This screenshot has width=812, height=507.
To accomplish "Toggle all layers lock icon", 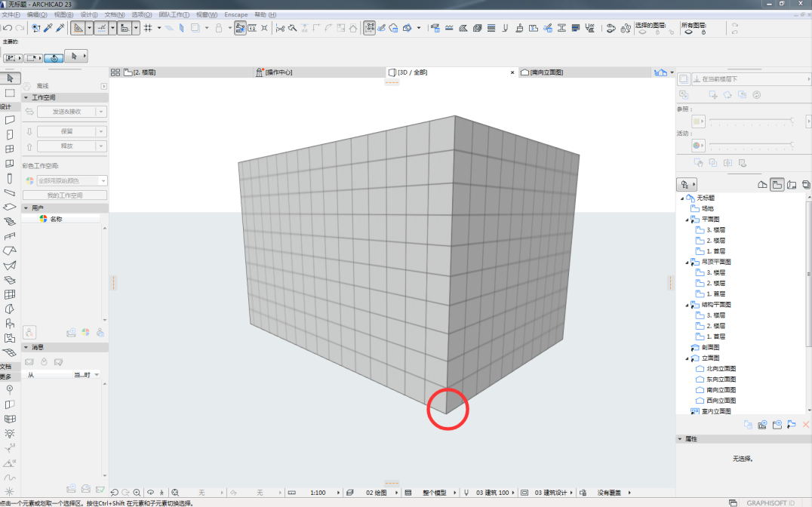I will [703, 32].
